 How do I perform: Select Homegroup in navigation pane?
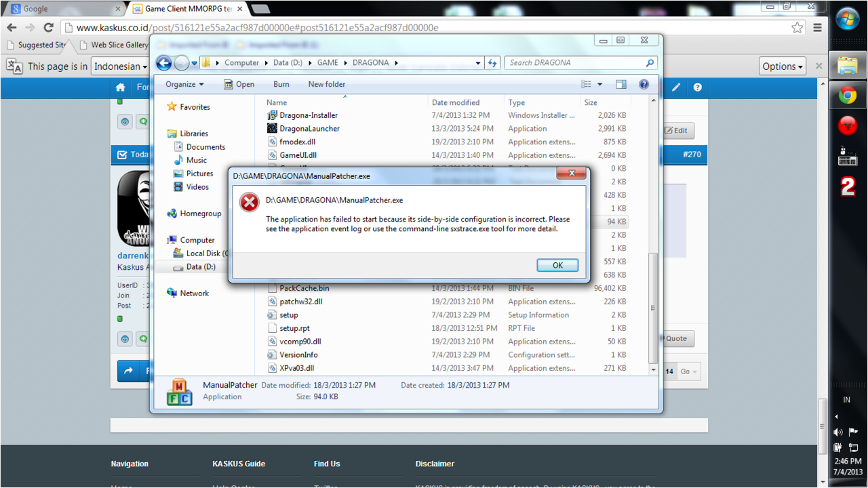point(200,213)
